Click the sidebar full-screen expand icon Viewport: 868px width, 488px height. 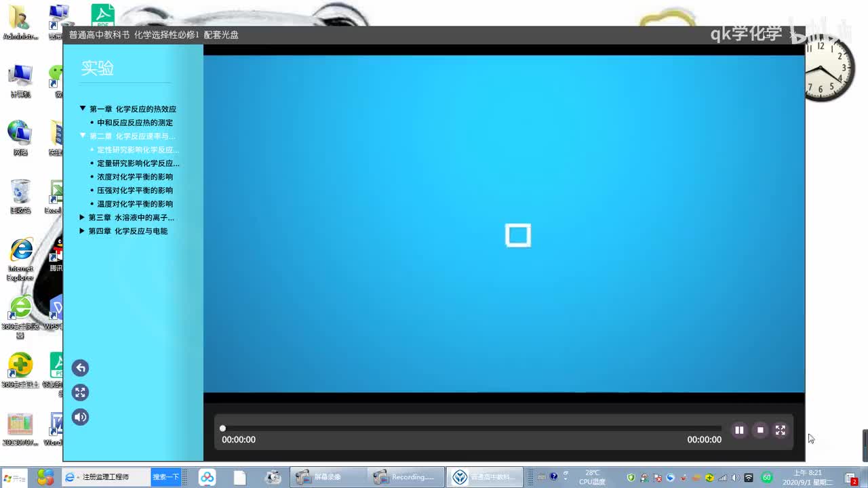tap(81, 392)
